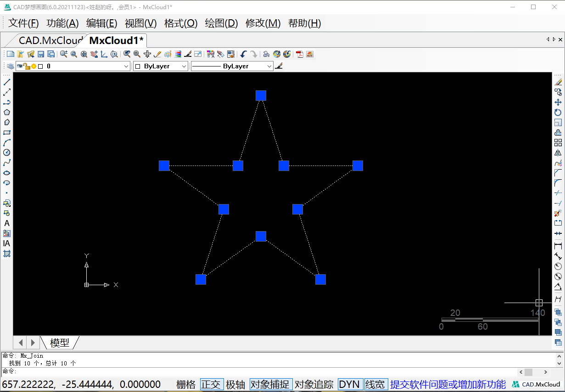Select the Ellipse drawing tool
Viewport: 565px width, 392px height.
[7, 173]
